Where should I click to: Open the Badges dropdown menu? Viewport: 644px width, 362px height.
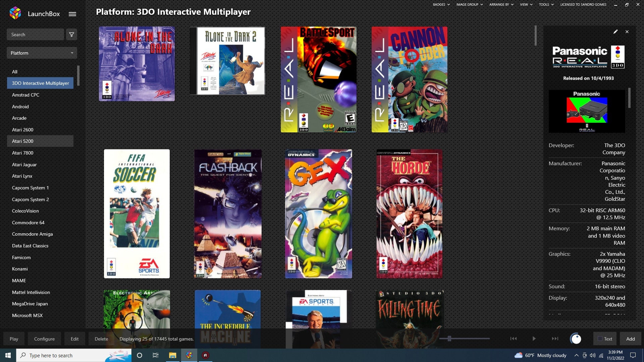[441, 4]
